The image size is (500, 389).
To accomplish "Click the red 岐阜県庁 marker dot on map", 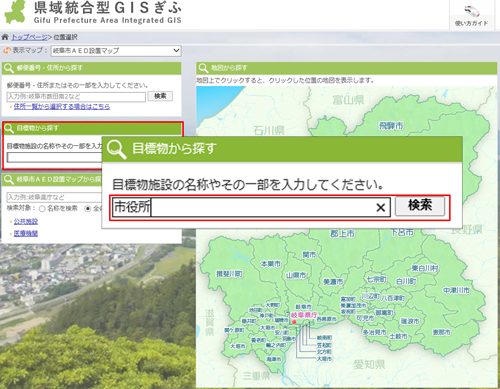I will tap(294, 322).
